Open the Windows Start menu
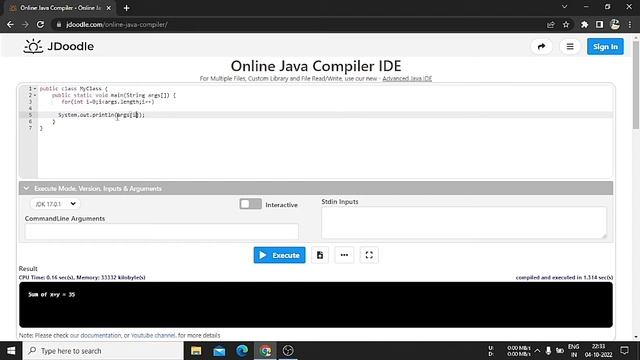The width and height of the screenshot is (640, 360). (x=11, y=351)
